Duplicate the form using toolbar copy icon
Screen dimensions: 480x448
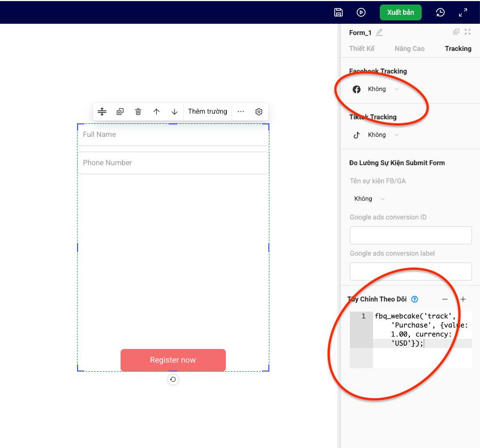coord(120,111)
